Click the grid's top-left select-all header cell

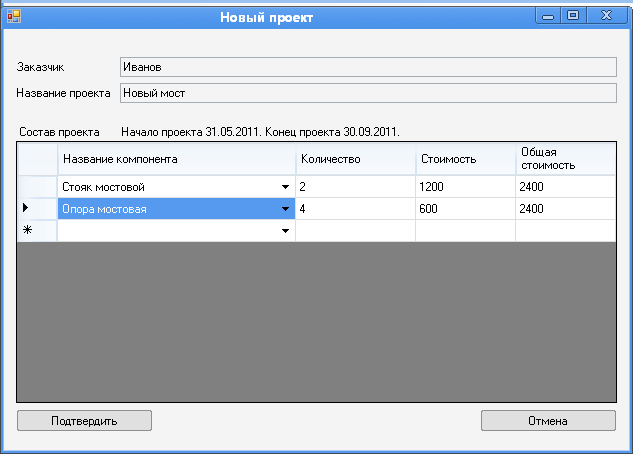38,159
